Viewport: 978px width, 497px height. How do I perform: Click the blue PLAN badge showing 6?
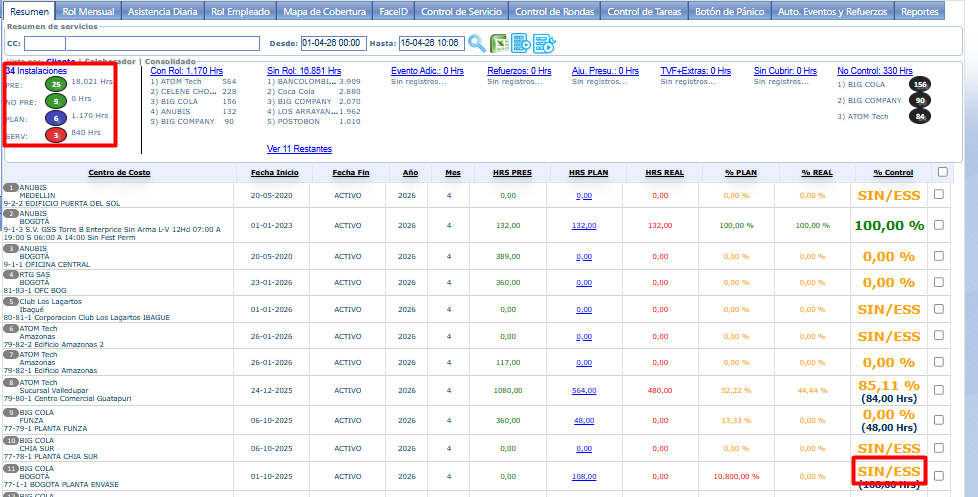(x=57, y=118)
